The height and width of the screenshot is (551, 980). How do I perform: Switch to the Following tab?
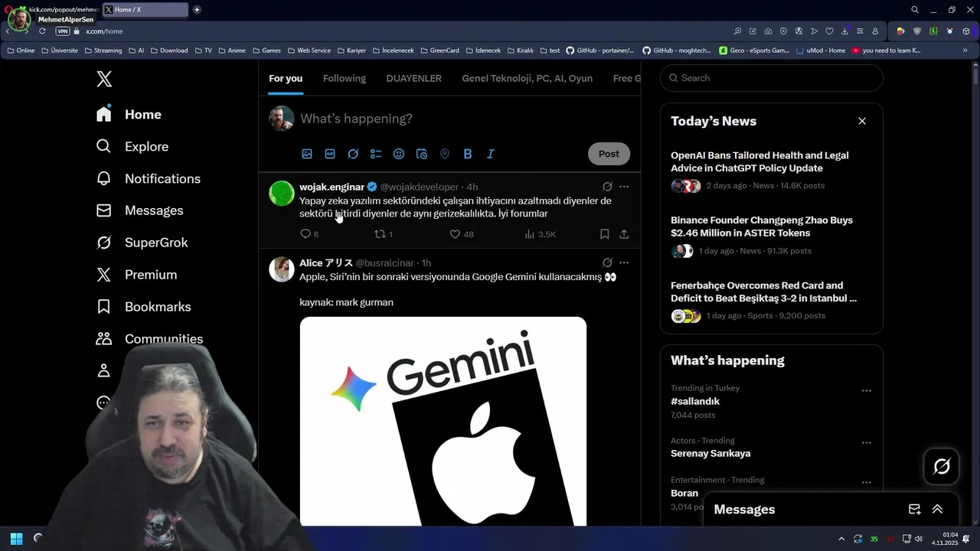(345, 78)
